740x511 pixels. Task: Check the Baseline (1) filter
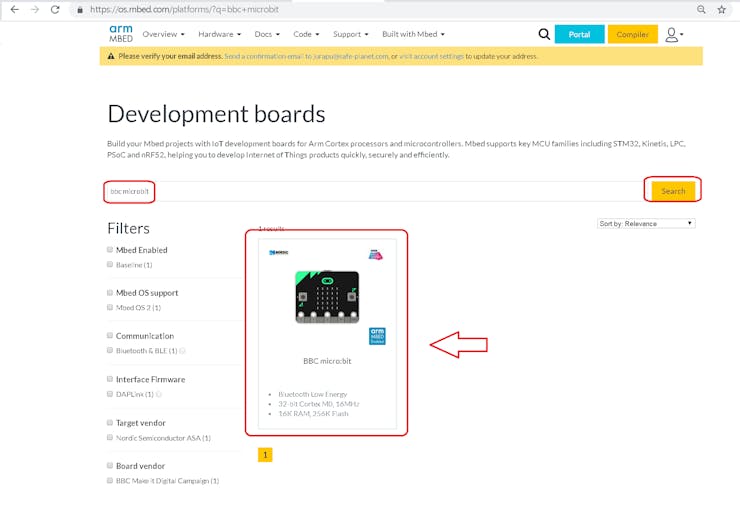tap(110, 265)
